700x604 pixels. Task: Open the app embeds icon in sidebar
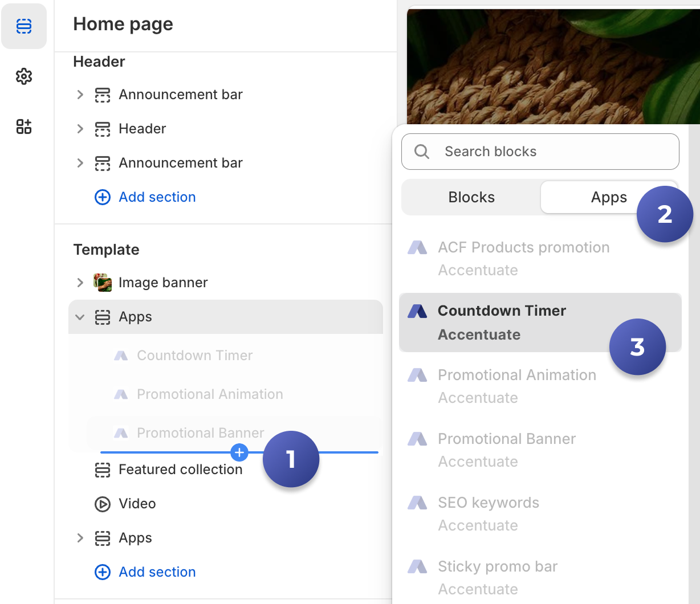(x=24, y=126)
